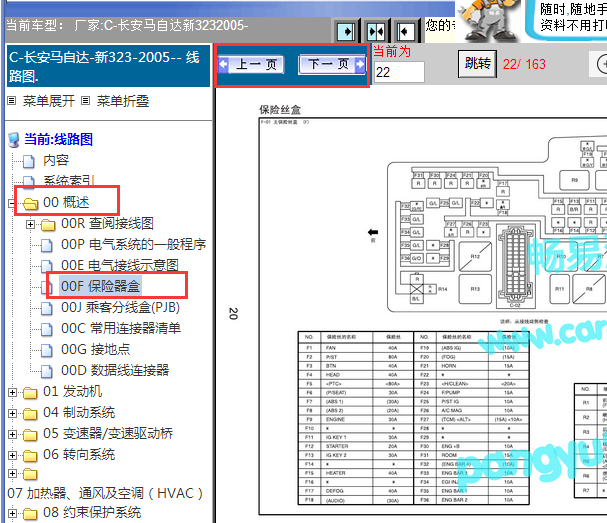Click the page icon of 00D entry
This screenshot has height=523, width=607.
(x=47, y=371)
